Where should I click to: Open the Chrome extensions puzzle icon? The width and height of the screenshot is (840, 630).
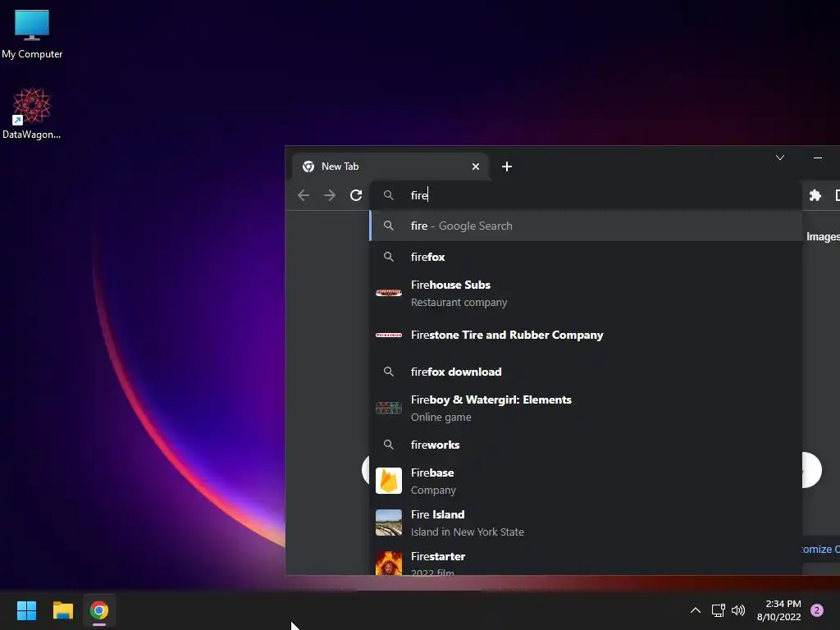coord(815,195)
